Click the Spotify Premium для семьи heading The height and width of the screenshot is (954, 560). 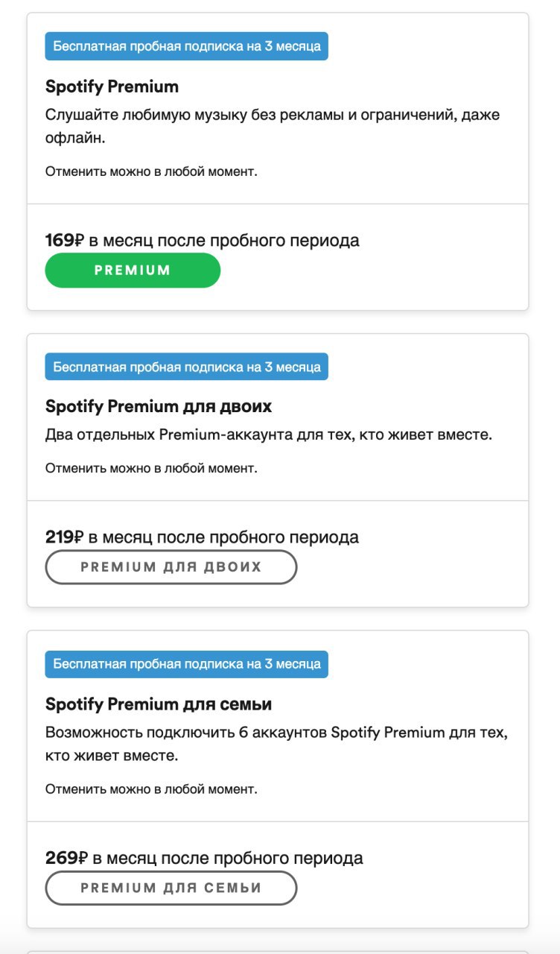click(x=159, y=704)
